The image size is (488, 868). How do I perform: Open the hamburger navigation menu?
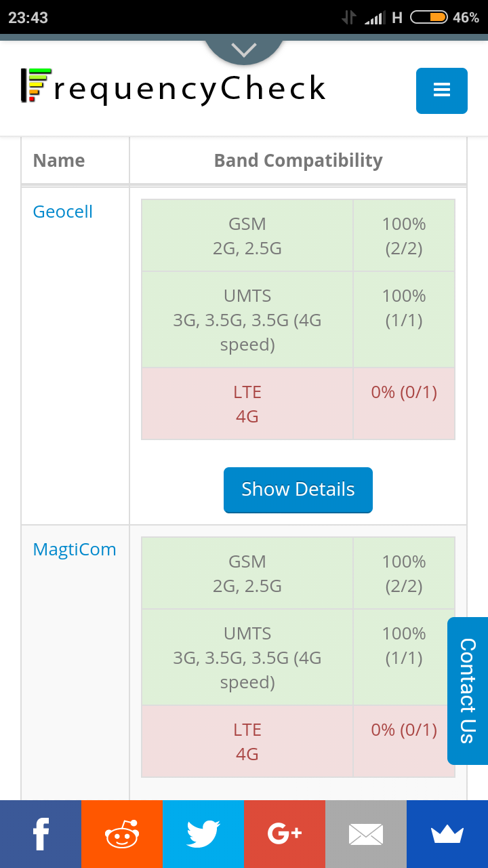click(x=441, y=90)
